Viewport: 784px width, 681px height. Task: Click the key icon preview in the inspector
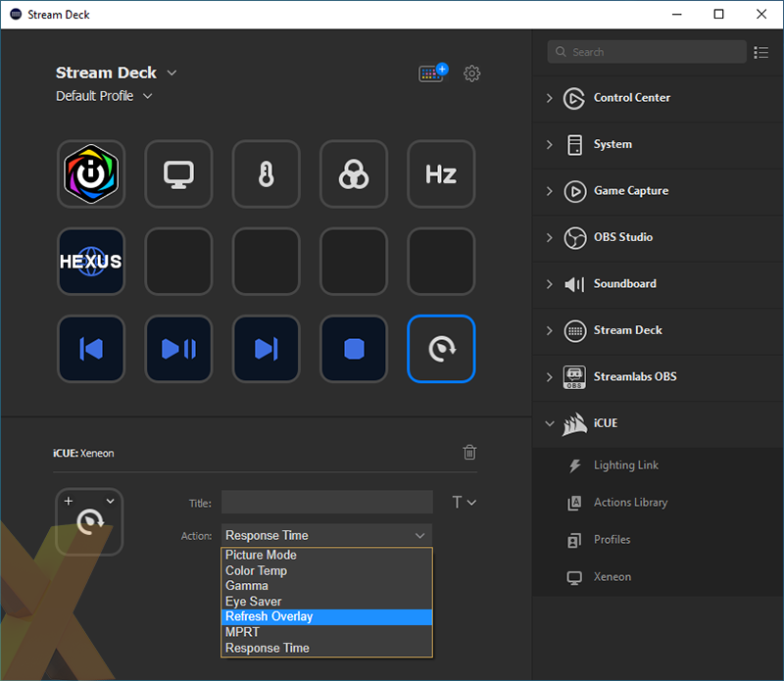click(89, 522)
